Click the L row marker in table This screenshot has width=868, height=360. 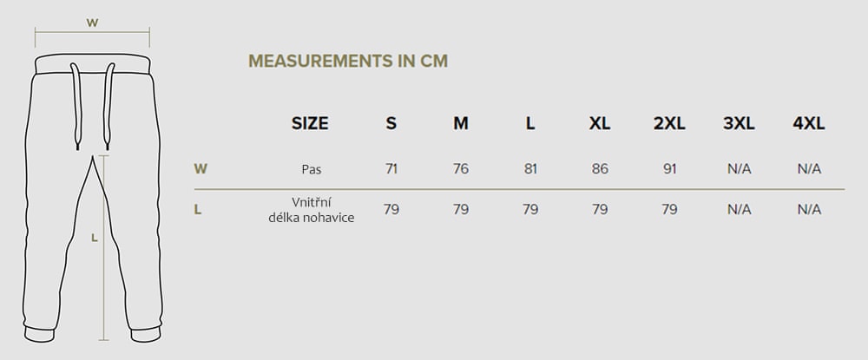[x=199, y=209]
